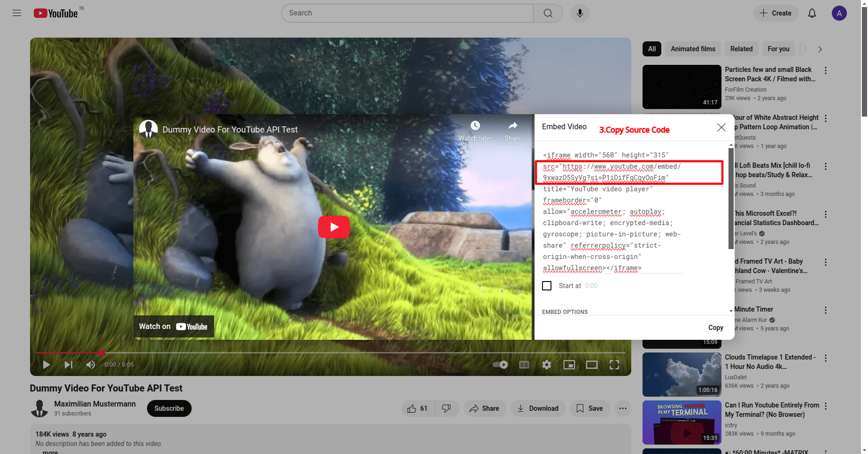Select the Animated films chip
This screenshot has height=454, width=868.
tap(693, 49)
